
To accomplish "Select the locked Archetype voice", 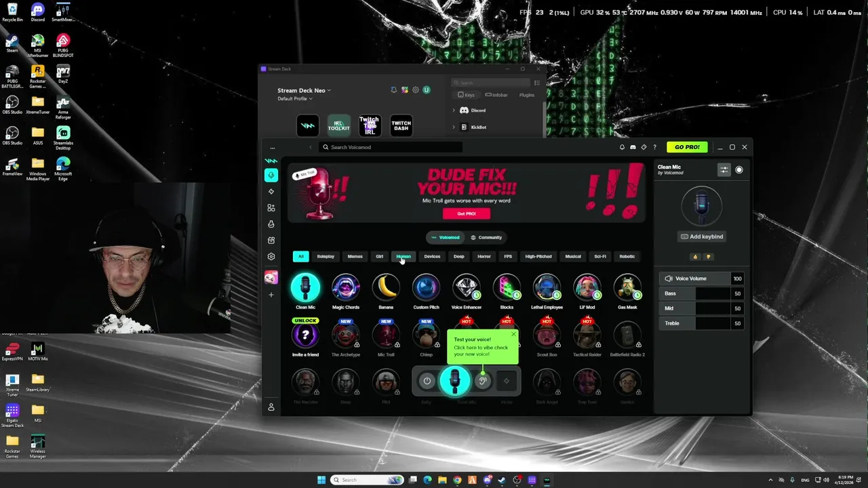I will click(x=346, y=335).
